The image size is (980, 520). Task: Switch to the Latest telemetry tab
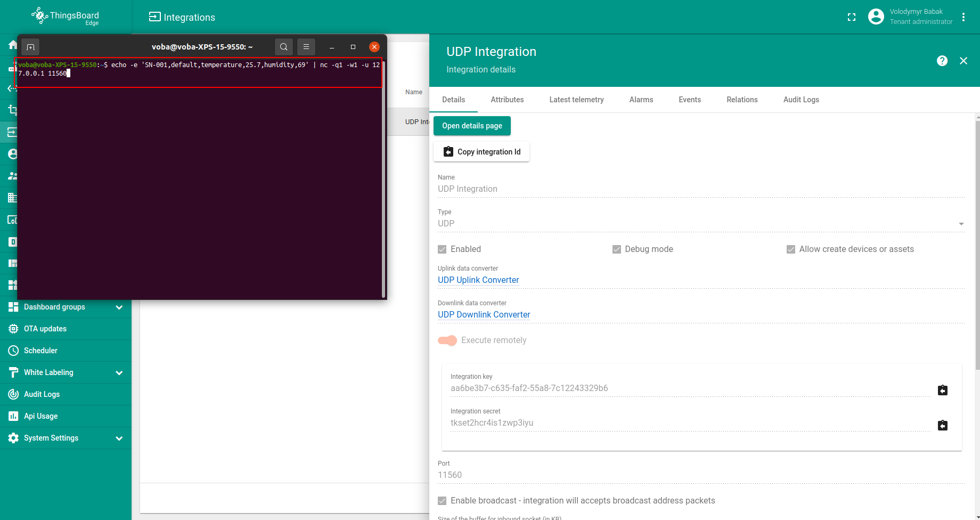(x=577, y=100)
